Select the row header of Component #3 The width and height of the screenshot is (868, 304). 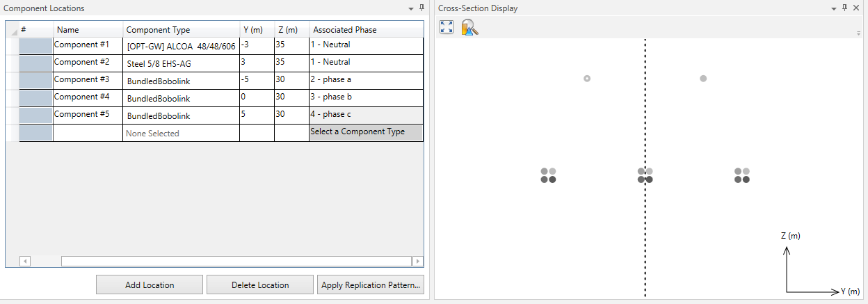(35, 81)
